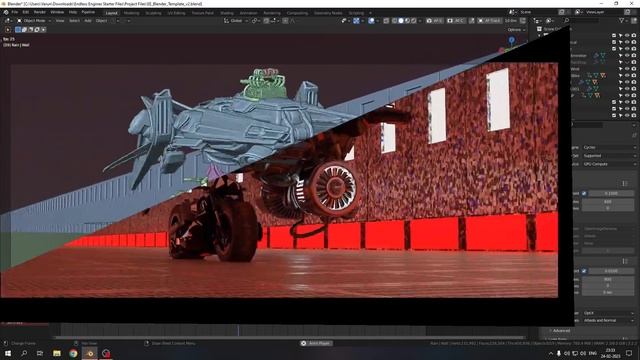Screen dimensions: 640x360
Task: Click the timeline playhead marker
Action: click(x=238, y=329)
